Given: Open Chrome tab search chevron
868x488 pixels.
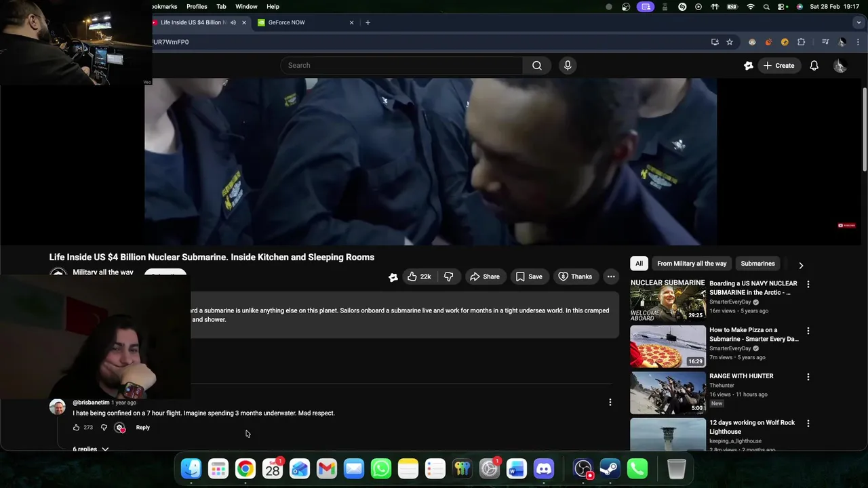Looking at the screenshot, I should (859, 22).
